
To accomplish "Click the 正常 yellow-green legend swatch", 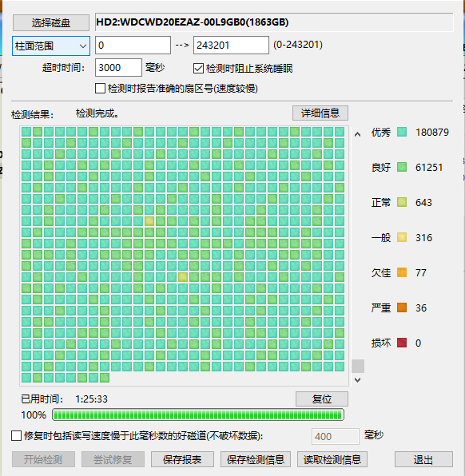I will coord(402,202).
